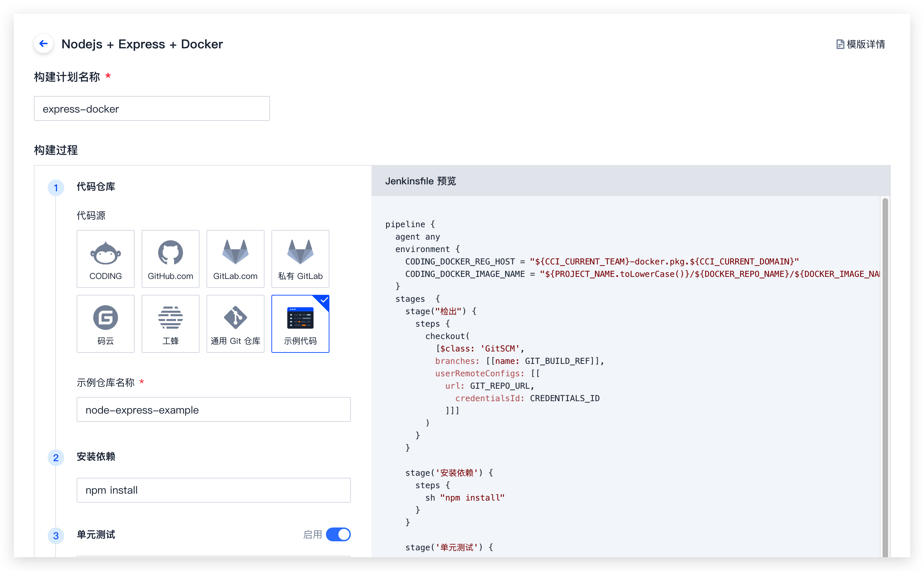Viewport: 924px width, 571px height.
Task: Toggle the 单元测试 启用 switch
Action: [x=338, y=535]
